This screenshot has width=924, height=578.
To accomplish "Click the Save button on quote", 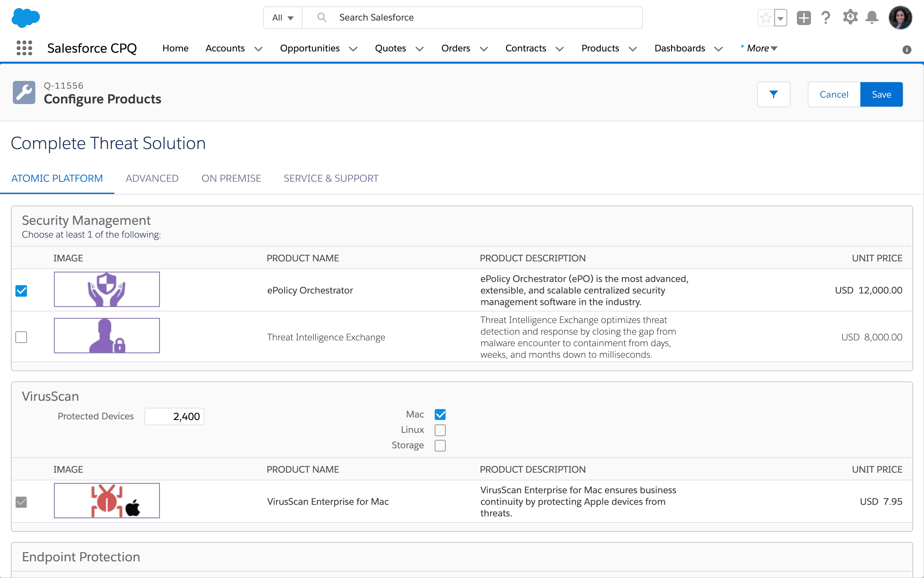I will point(881,94).
